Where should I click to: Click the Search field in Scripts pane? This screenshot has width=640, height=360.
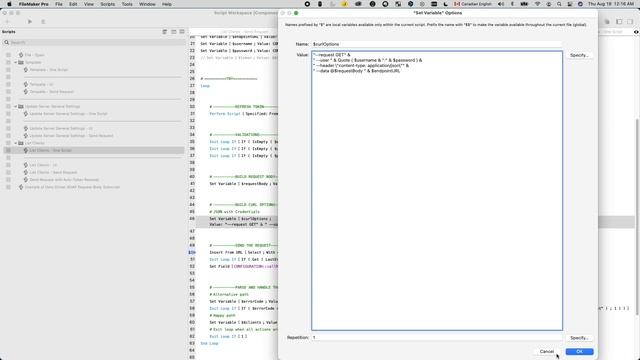(x=94, y=42)
